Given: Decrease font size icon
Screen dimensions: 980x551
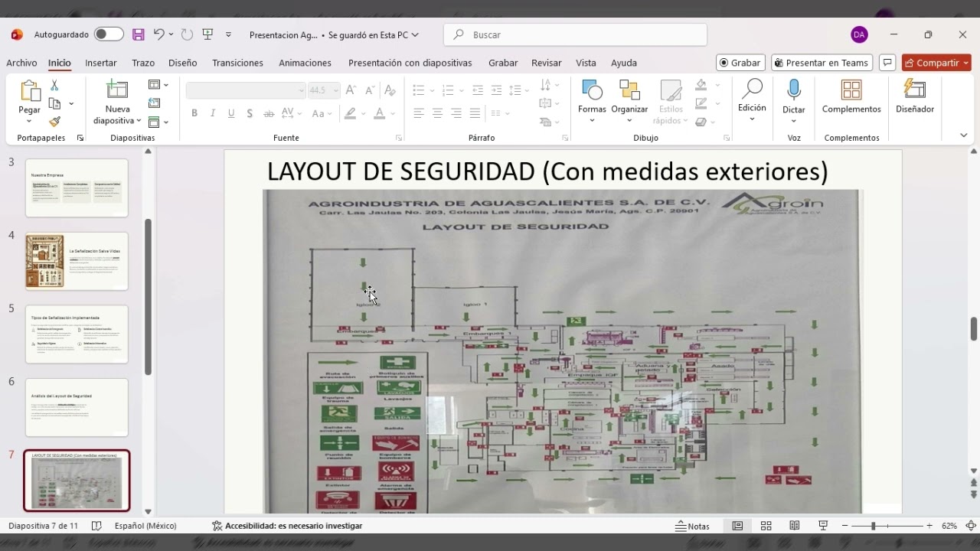Looking at the screenshot, I should (x=370, y=90).
